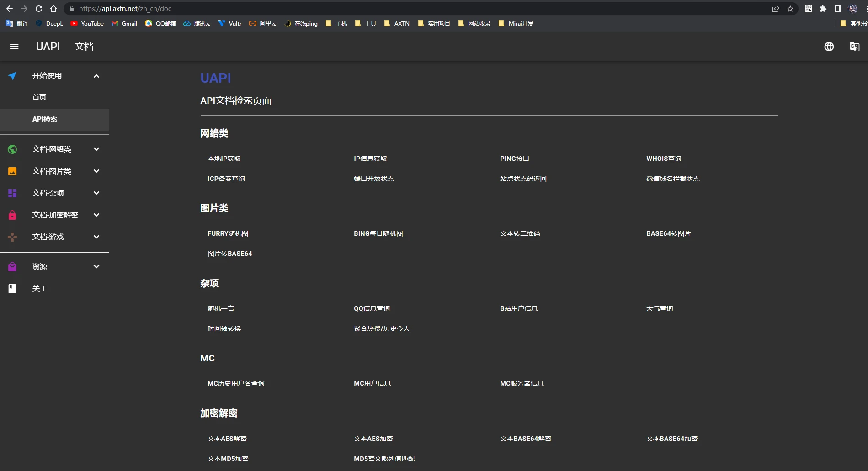The image size is (868, 471).
Task: Expand 文档-游戏 chevron
Action: [96, 237]
